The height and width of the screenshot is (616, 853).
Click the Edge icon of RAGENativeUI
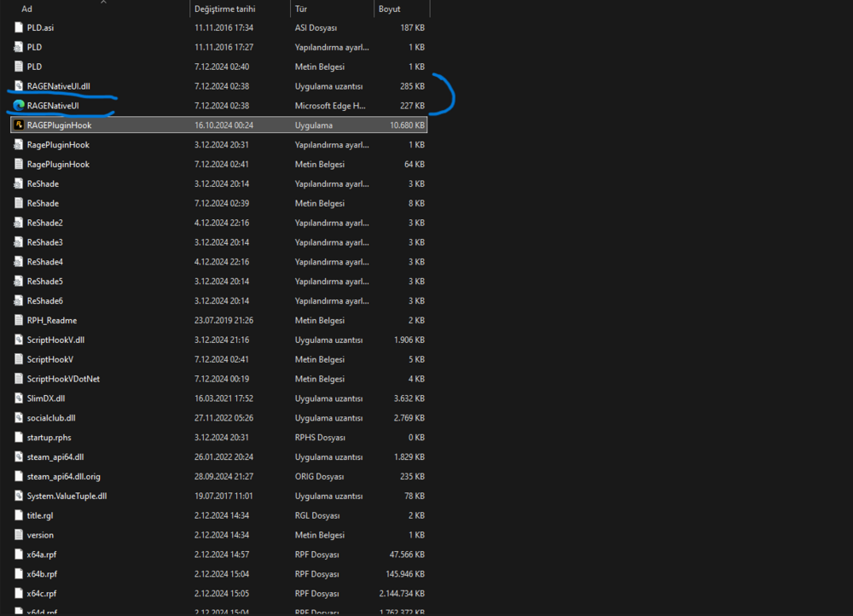coord(19,106)
